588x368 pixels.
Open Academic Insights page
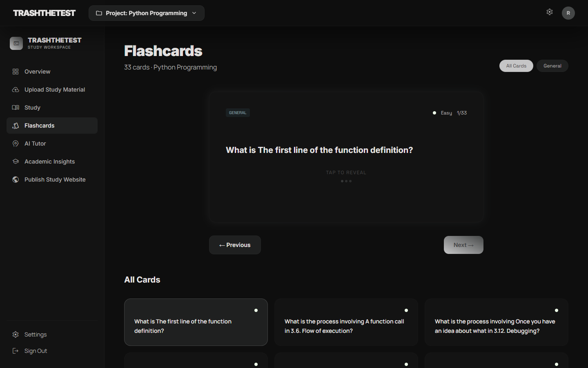click(52, 162)
